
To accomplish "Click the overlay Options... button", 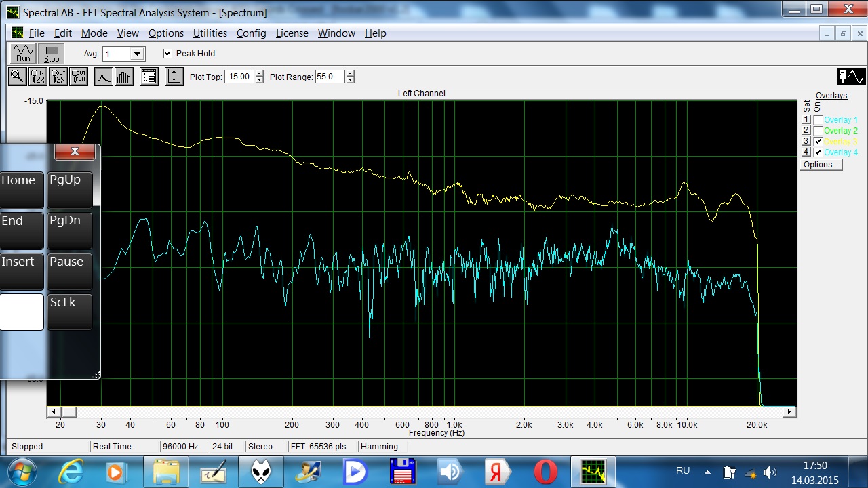I will (x=821, y=165).
